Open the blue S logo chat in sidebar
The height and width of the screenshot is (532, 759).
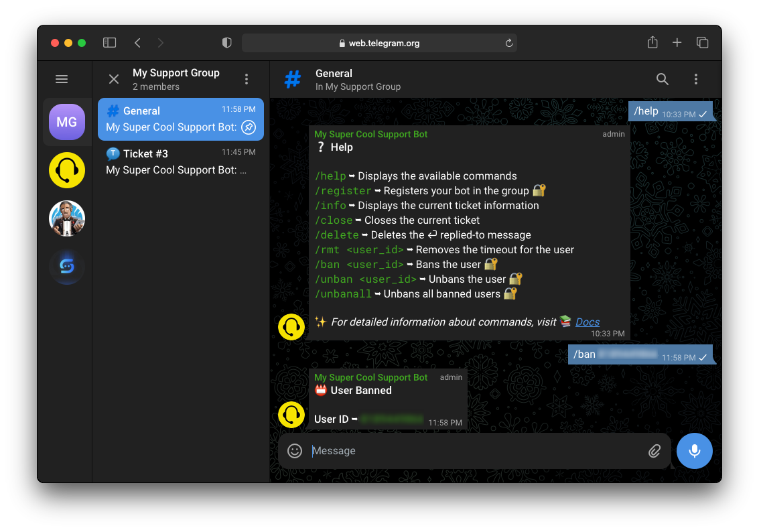pyautogui.click(x=67, y=266)
